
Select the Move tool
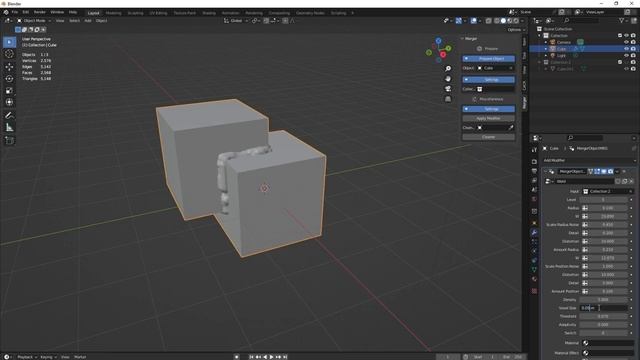pos(9,67)
